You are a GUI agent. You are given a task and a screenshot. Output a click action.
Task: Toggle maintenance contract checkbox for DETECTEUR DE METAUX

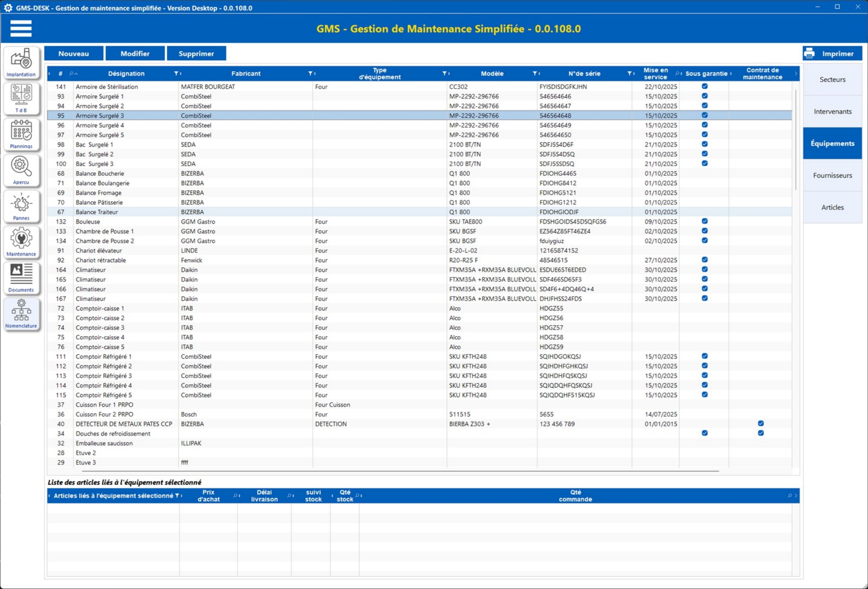(x=760, y=423)
